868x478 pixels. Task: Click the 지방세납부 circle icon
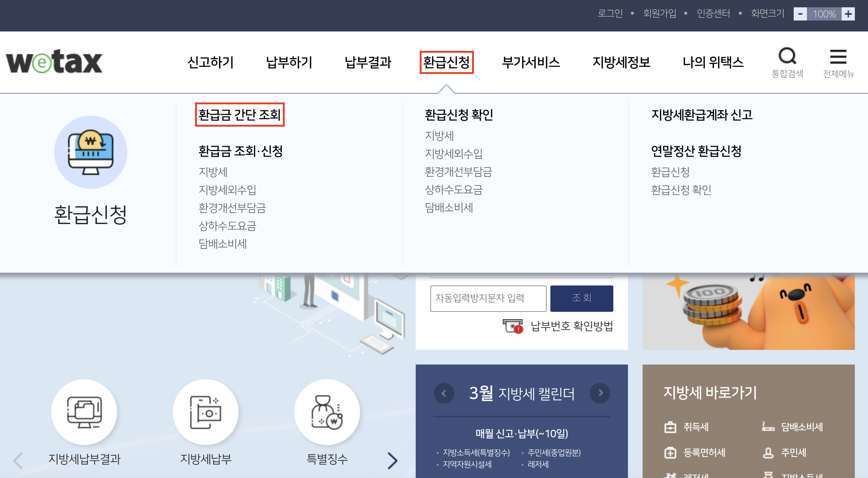pos(206,412)
